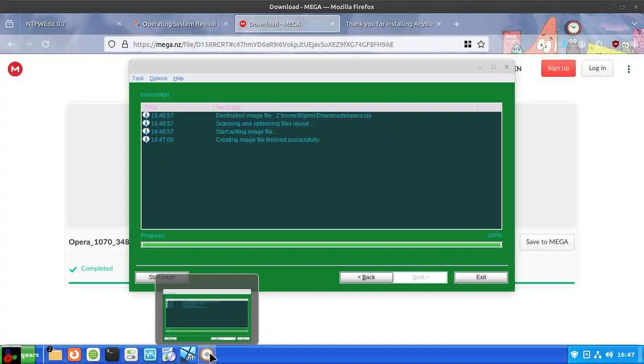Screen dimensions: 644x364
Task: Go back in Firefox
Action: pyautogui.click(x=11, y=44)
